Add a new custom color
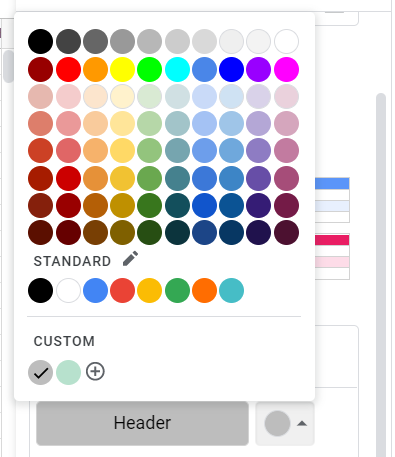 click(x=95, y=372)
